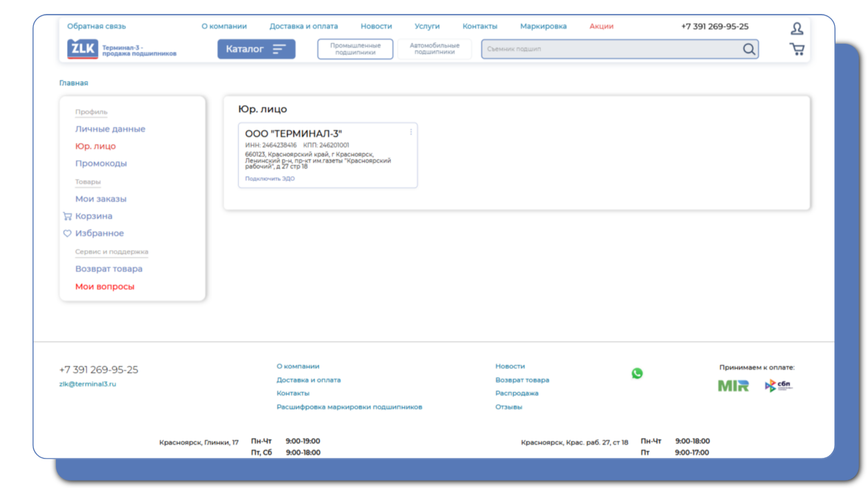Go to Доставка и оплата in top menu
The height and width of the screenshot is (488, 868).
pos(303,26)
